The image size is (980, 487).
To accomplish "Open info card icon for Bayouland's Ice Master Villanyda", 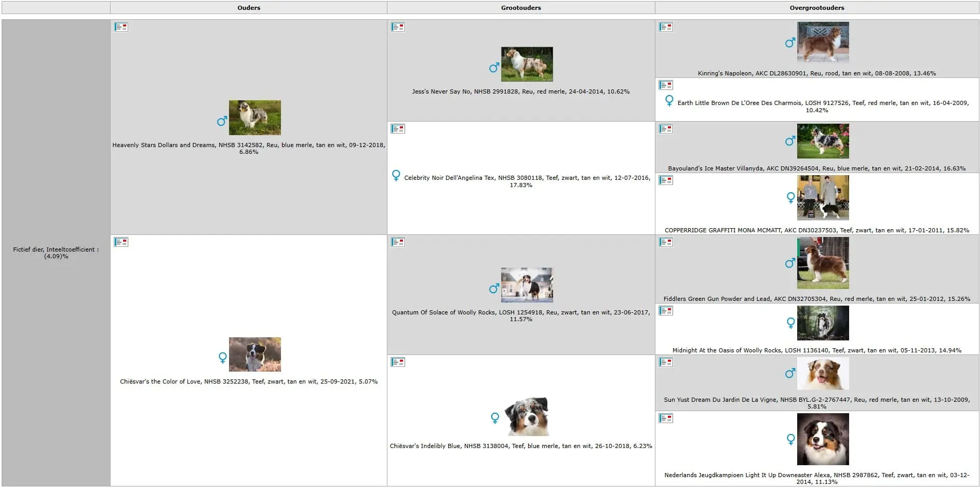I will point(666,129).
